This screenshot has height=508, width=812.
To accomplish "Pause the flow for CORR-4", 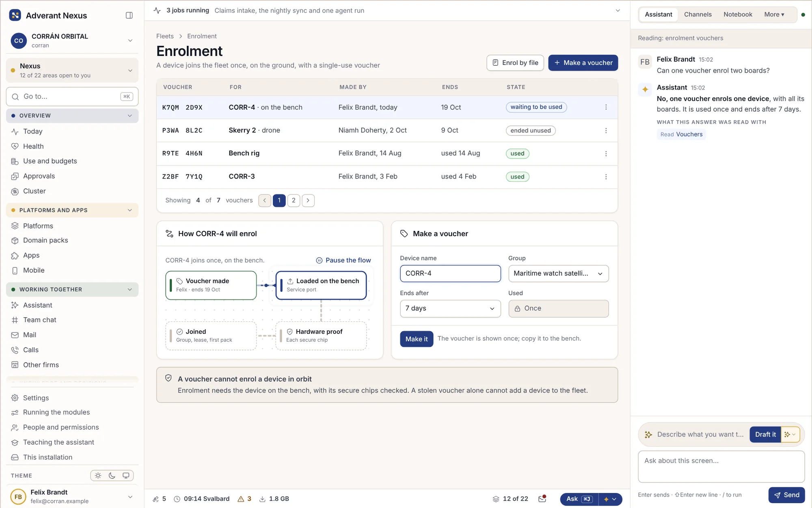I will click(x=343, y=260).
